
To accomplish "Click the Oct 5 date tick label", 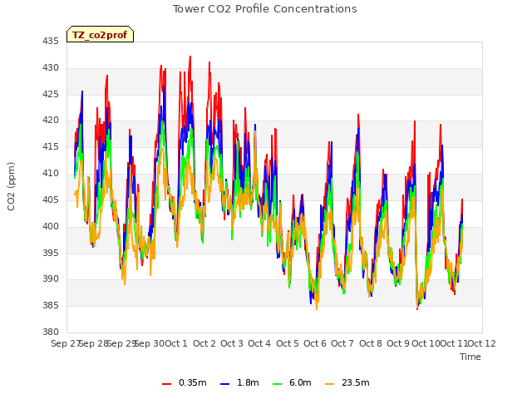I will pyautogui.click(x=288, y=343).
